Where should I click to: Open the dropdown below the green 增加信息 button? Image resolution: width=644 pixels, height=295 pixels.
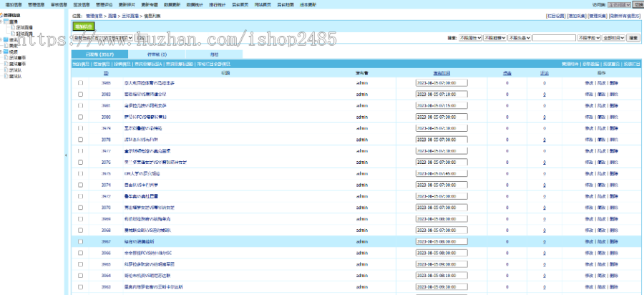[x=102, y=37]
